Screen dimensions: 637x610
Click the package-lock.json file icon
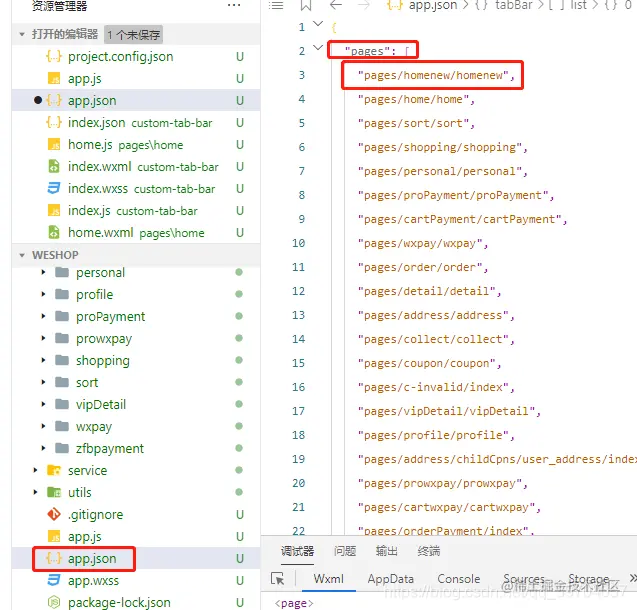(54, 602)
